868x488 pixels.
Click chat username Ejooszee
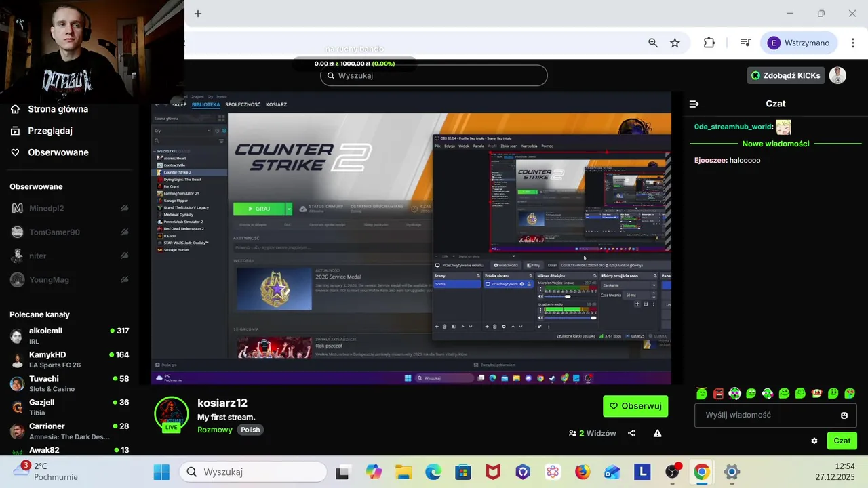[x=711, y=160]
